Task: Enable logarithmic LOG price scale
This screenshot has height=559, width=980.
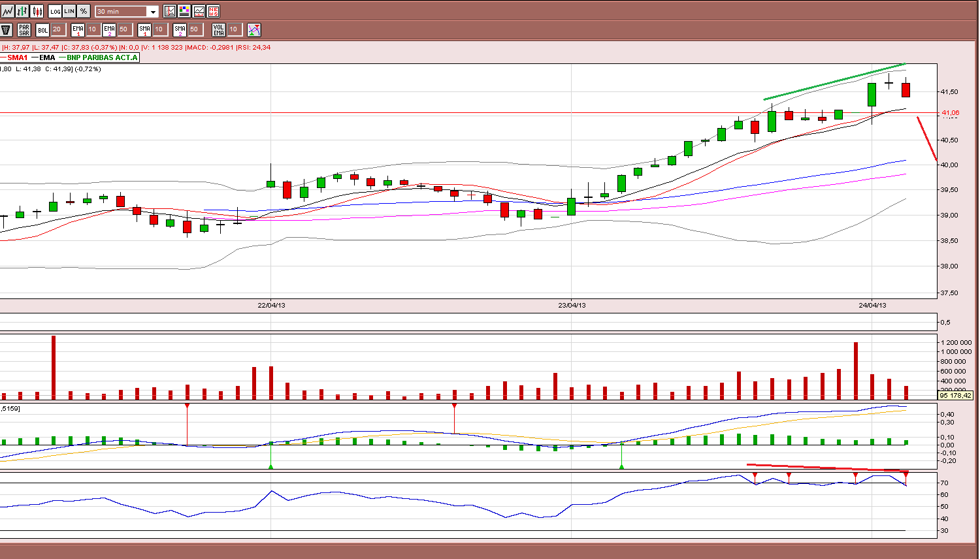Action: [x=56, y=11]
